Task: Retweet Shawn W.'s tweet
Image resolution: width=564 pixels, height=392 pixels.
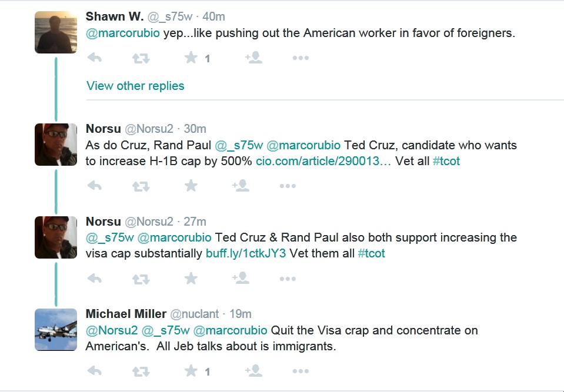Action: [x=141, y=58]
